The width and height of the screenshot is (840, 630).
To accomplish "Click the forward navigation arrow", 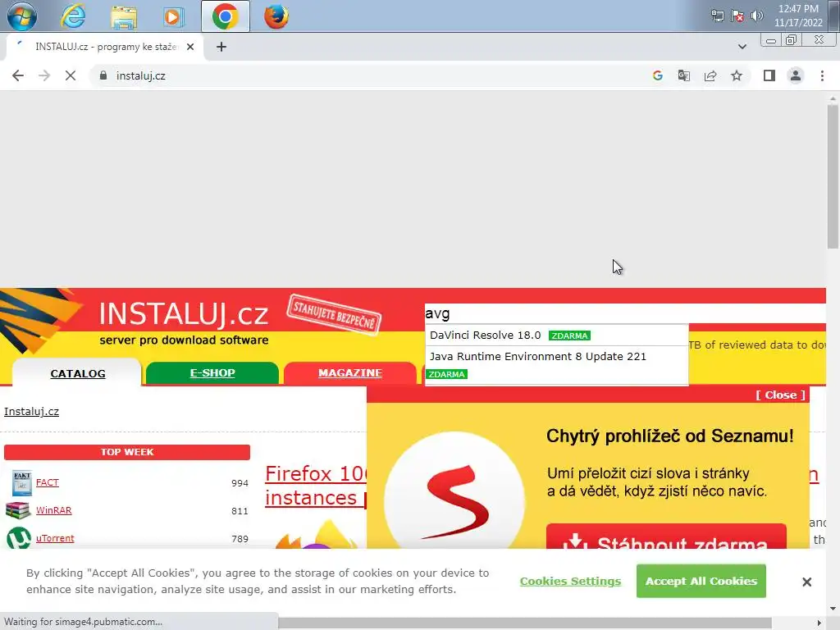I will point(44,75).
